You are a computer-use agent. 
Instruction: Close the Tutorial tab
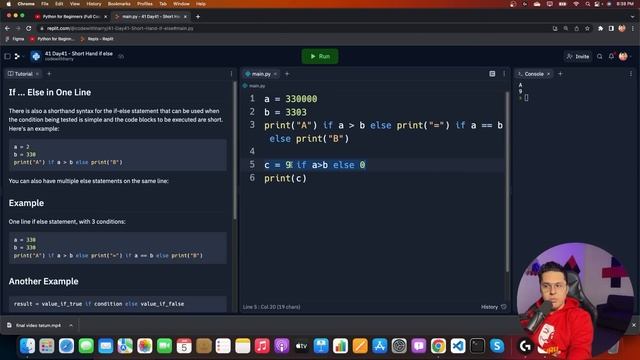tap(38, 74)
